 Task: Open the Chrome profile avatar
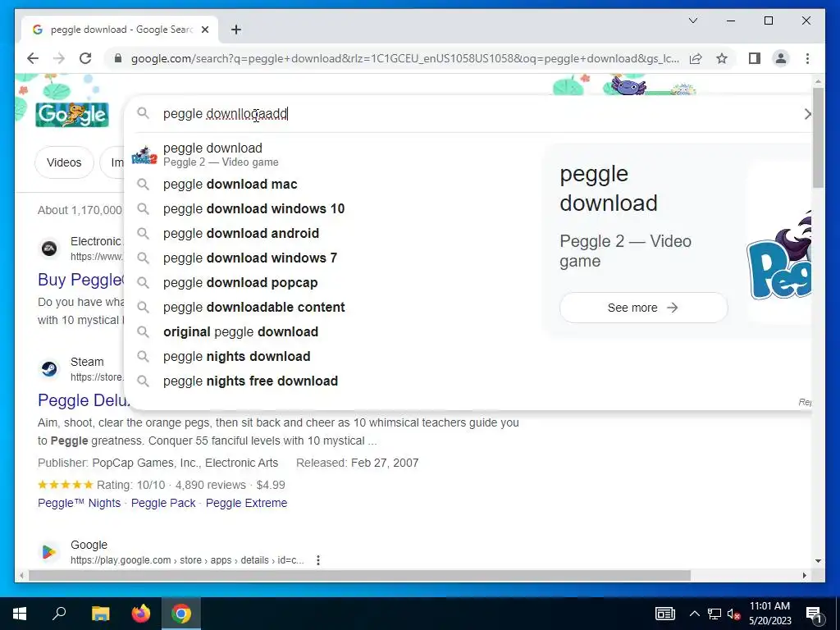(x=781, y=58)
